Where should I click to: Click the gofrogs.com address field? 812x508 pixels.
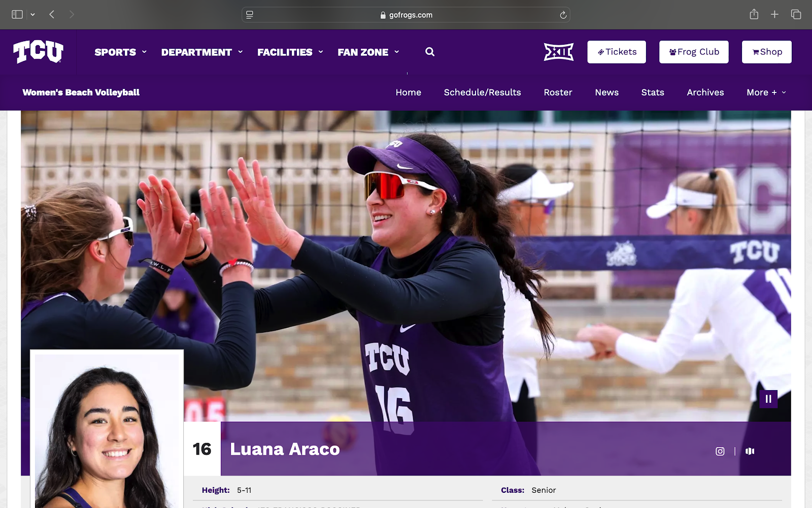point(406,15)
